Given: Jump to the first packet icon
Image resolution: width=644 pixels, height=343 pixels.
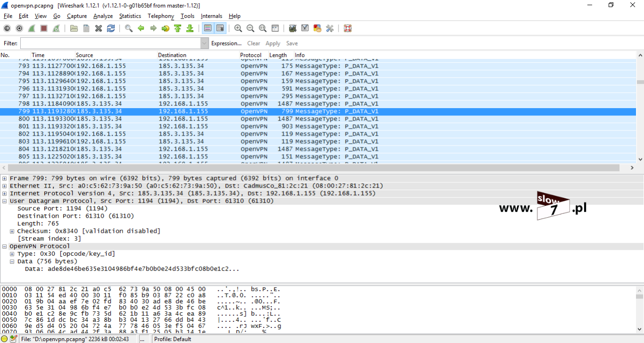Looking at the screenshot, I should [x=178, y=28].
